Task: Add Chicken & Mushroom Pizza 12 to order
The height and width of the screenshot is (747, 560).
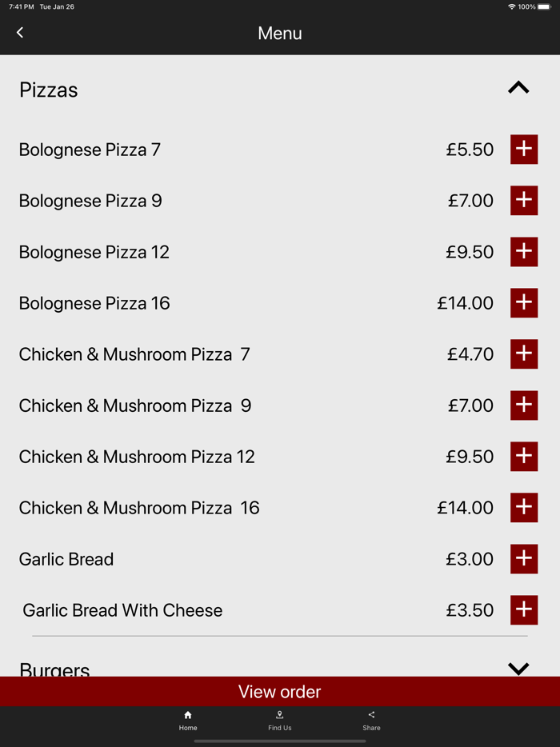Action: 523,457
